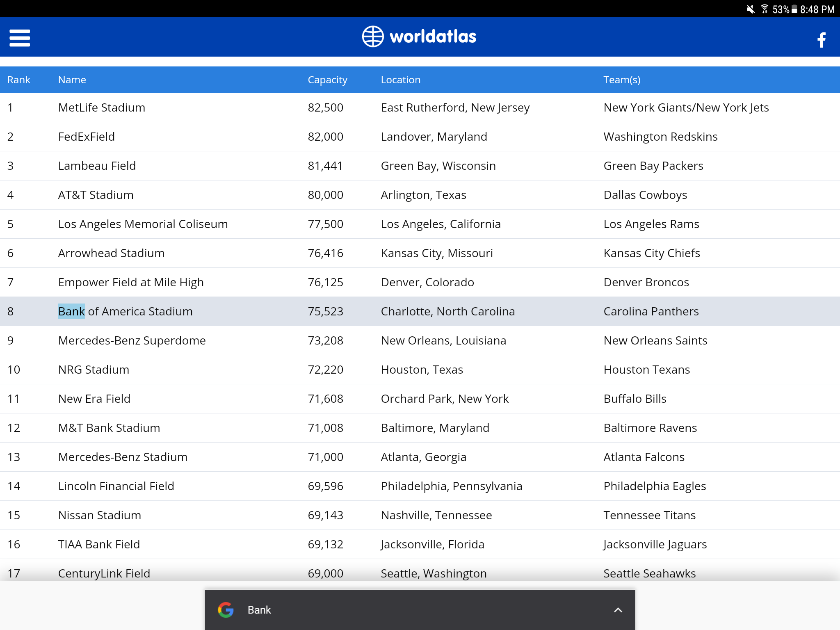
Task: Tap Kansas City, Missouri location
Action: [x=437, y=253]
